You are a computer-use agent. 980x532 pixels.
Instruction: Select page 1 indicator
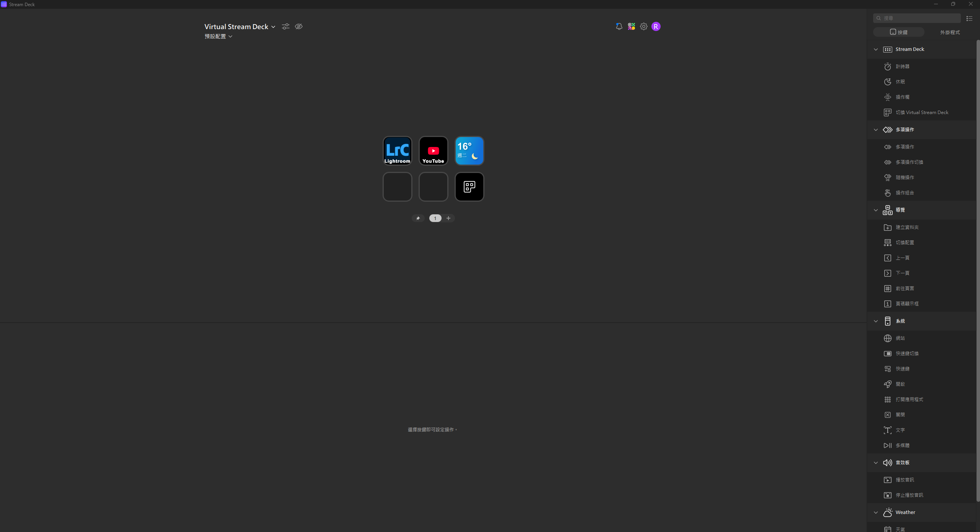tap(435, 218)
